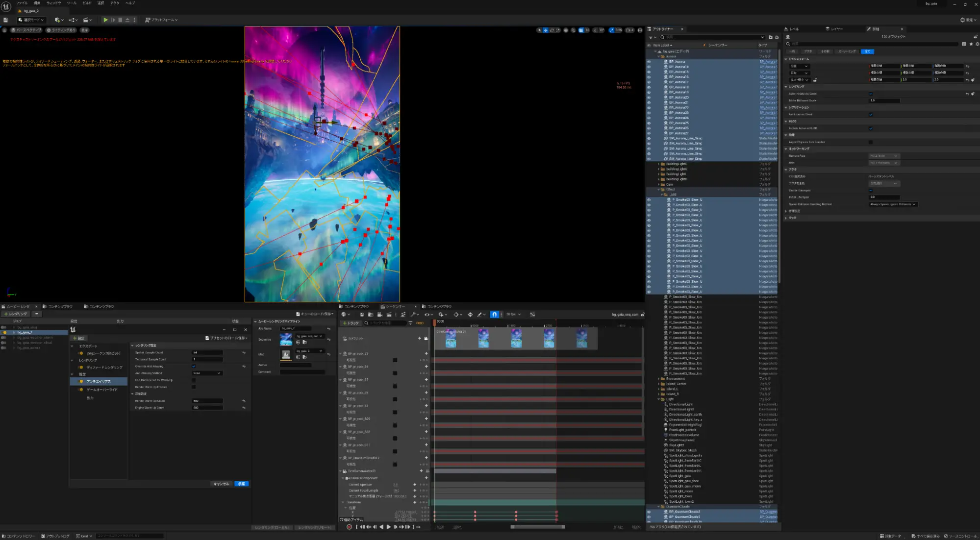Image resolution: width=980 pixels, height=540 pixels.
Task: Toggle Override Anti Aliasing checkbox
Action: 194,366
